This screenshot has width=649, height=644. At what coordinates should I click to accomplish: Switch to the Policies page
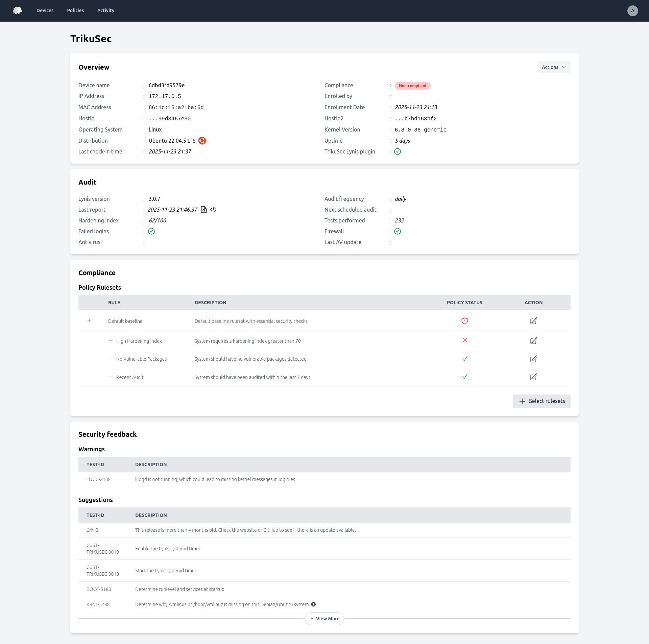point(75,10)
